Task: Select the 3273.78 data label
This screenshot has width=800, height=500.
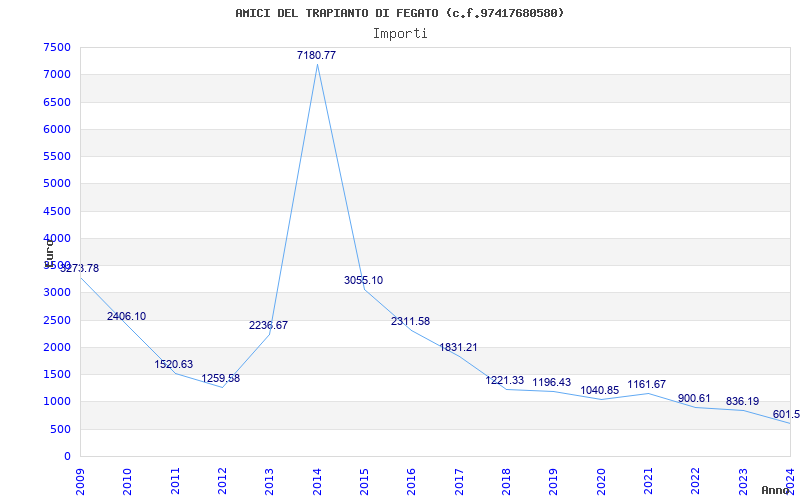Action: click(80, 268)
